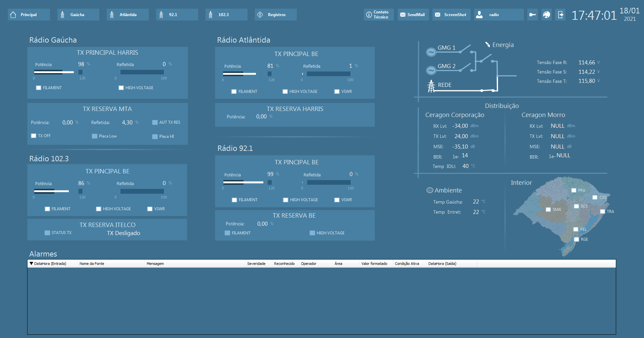Screen dimensions: 644x338
Task: Toggle the PFU station checkbox on the map
Action: coord(574,190)
